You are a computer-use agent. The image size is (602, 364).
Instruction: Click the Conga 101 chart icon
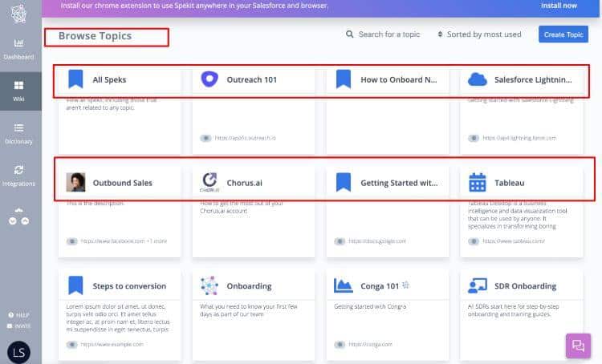pyautogui.click(x=344, y=285)
